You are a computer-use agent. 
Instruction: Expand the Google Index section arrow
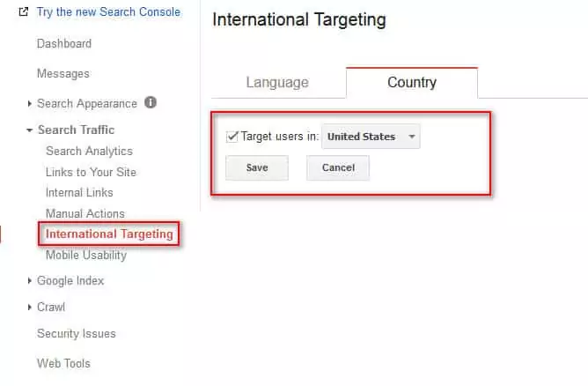29,280
